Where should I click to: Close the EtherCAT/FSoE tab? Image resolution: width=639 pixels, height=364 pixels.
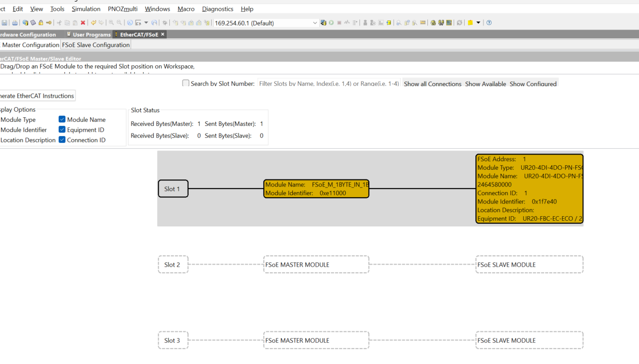coord(163,34)
